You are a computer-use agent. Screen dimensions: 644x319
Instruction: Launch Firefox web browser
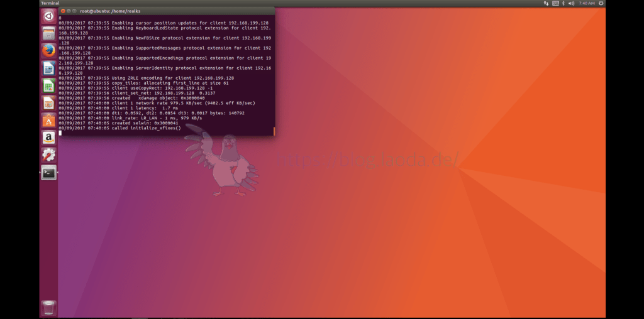pyautogui.click(x=48, y=50)
